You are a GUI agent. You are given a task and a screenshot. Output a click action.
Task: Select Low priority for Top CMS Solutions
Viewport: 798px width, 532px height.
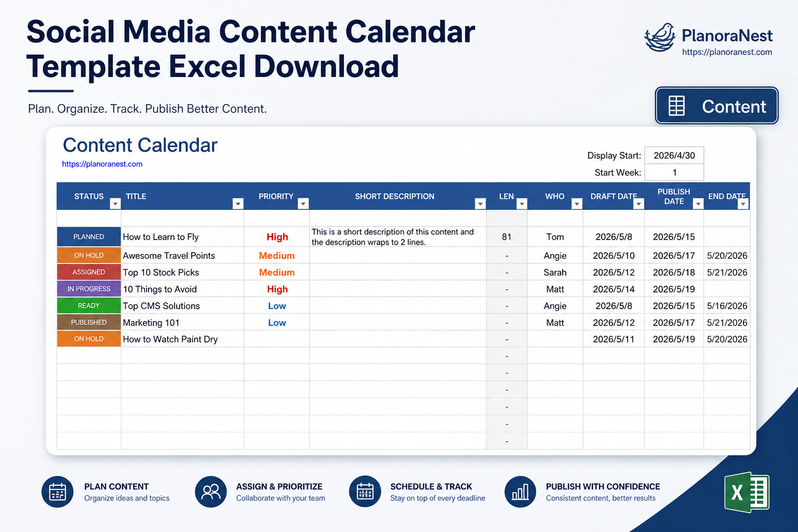point(277,306)
